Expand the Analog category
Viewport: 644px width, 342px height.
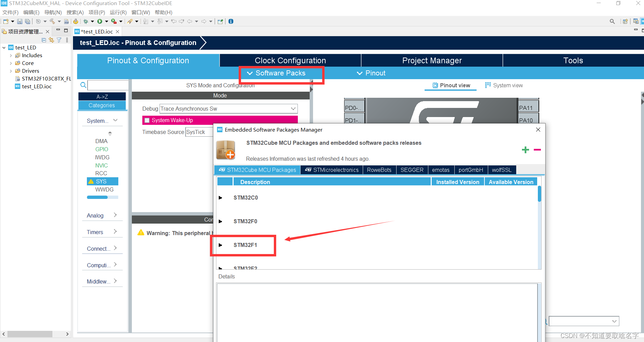click(115, 215)
